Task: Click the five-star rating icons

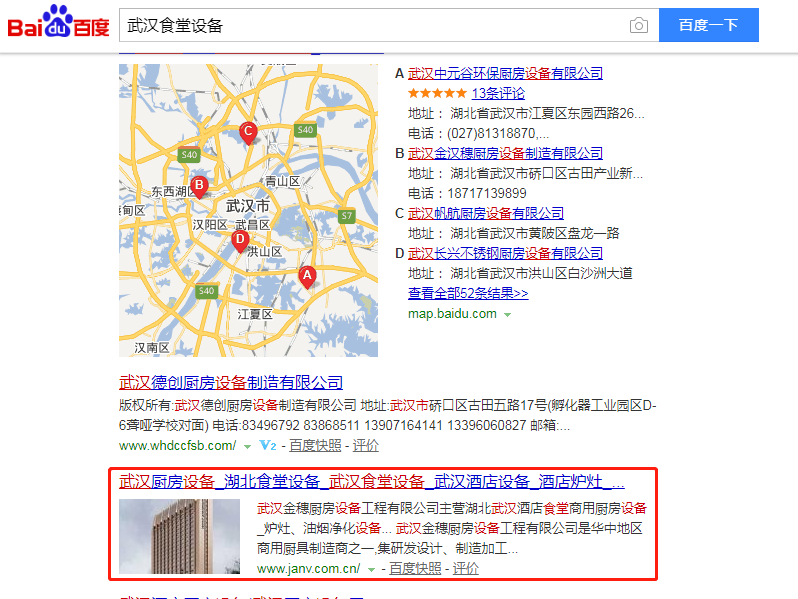Action: click(x=437, y=93)
